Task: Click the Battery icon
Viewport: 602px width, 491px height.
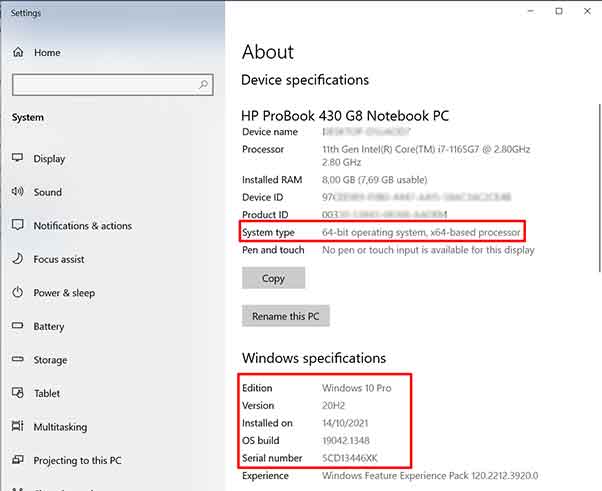Action: tap(18, 326)
